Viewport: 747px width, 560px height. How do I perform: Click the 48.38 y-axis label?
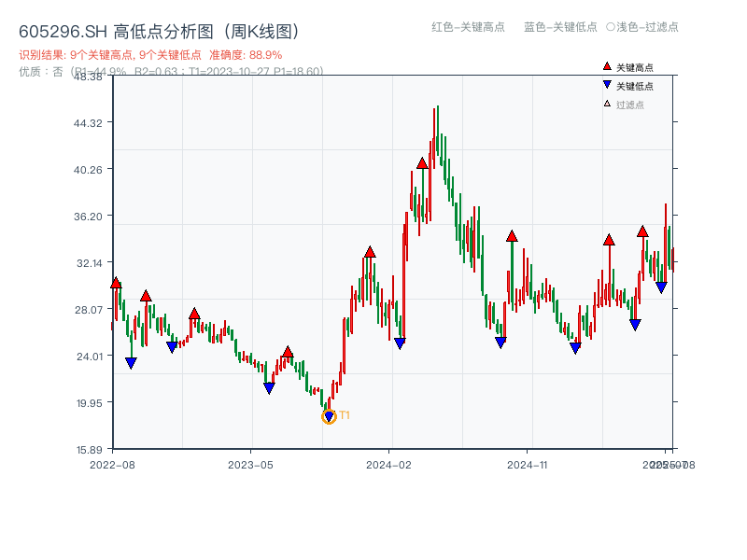tap(89, 79)
